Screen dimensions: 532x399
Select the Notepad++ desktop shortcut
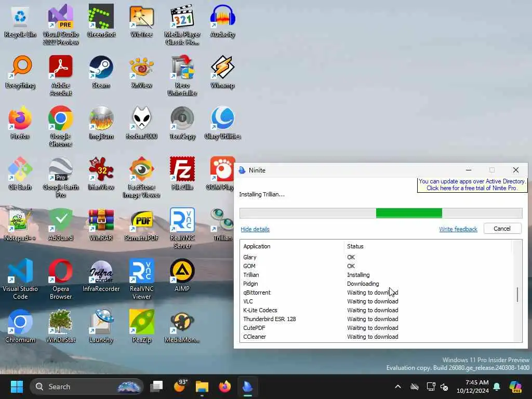coord(20,224)
